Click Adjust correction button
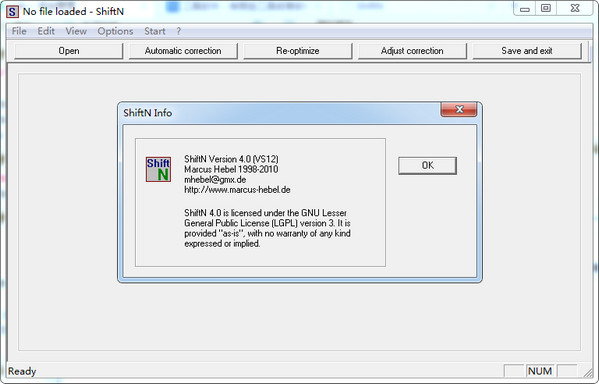The image size is (599, 384). pos(412,51)
